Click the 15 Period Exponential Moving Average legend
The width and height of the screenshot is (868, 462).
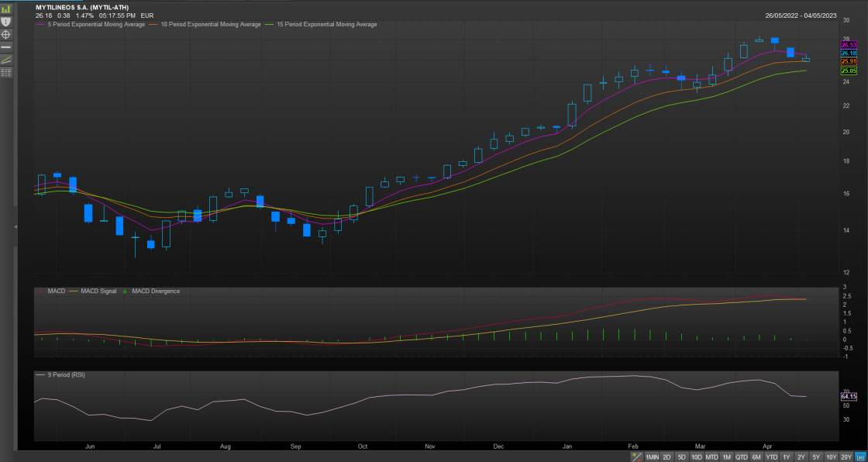325,25
